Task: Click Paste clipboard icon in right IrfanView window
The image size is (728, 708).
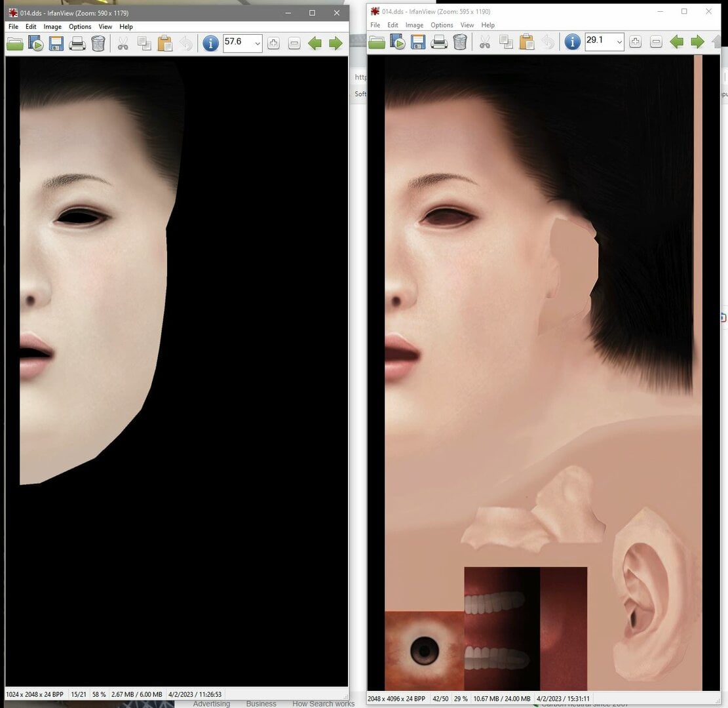Action: click(x=526, y=42)
